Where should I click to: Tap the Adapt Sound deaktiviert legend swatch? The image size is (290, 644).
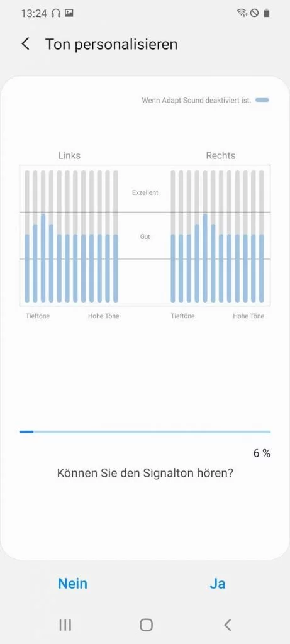tap(262, 100)
